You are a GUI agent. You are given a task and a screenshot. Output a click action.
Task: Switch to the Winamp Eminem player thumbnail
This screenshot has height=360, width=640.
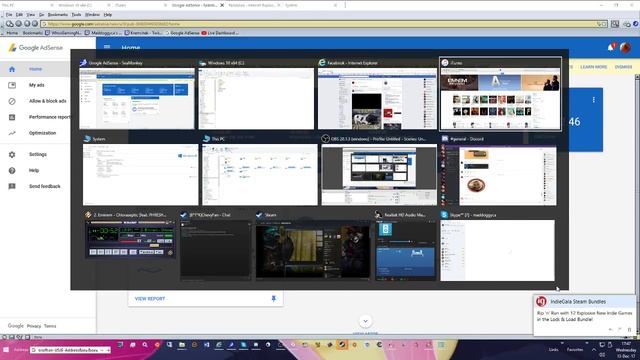(x=131, y=240)
